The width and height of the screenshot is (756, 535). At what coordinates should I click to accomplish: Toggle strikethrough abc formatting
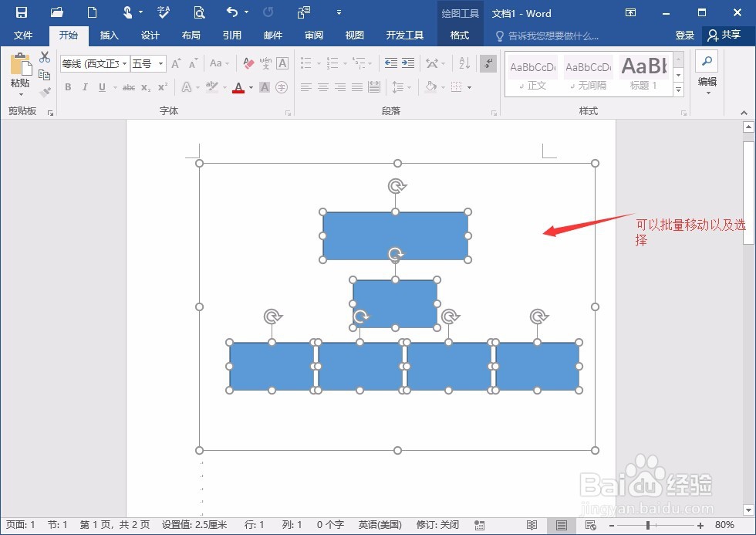point(129,87)
